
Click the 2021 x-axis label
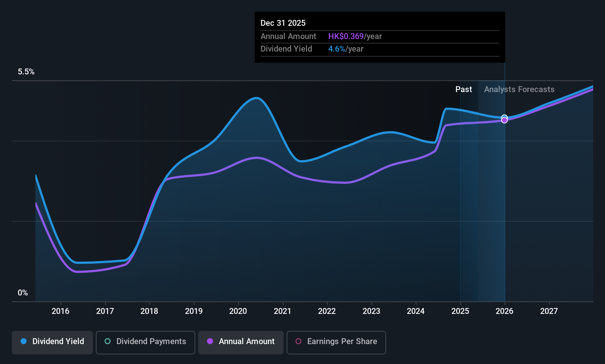283,311
